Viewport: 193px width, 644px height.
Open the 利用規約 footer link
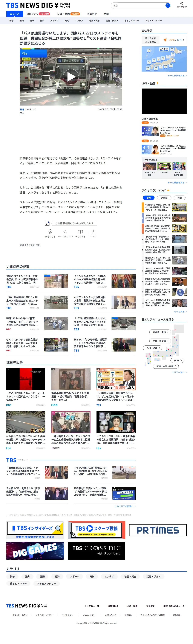128,615
